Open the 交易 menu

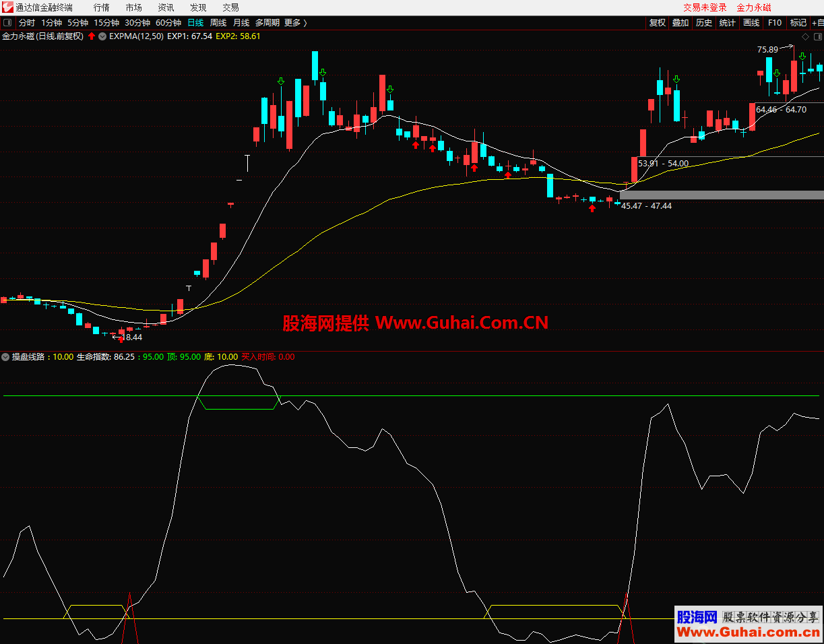pyautogui.click(x=230, y=7)
